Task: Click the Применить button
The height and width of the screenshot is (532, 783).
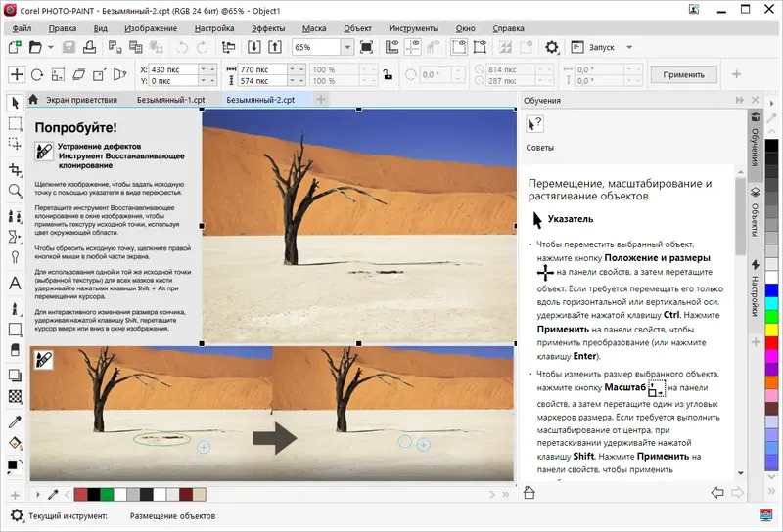Action: 683,74
